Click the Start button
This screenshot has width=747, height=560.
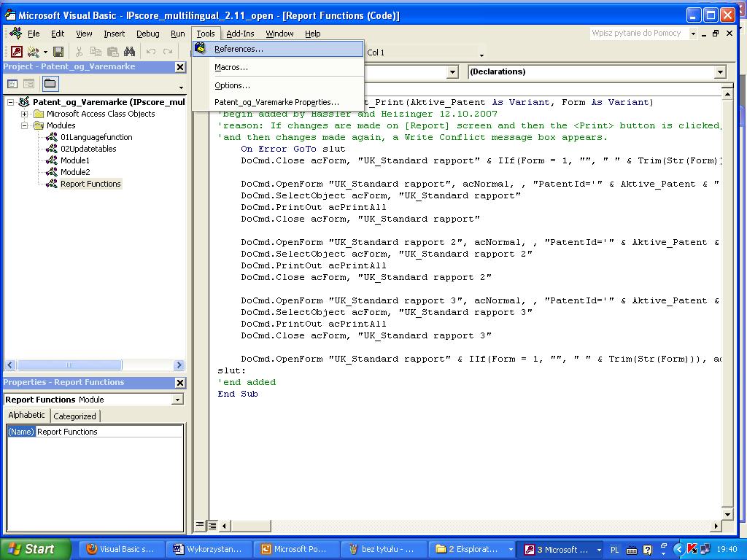click(x=36, y=549)
